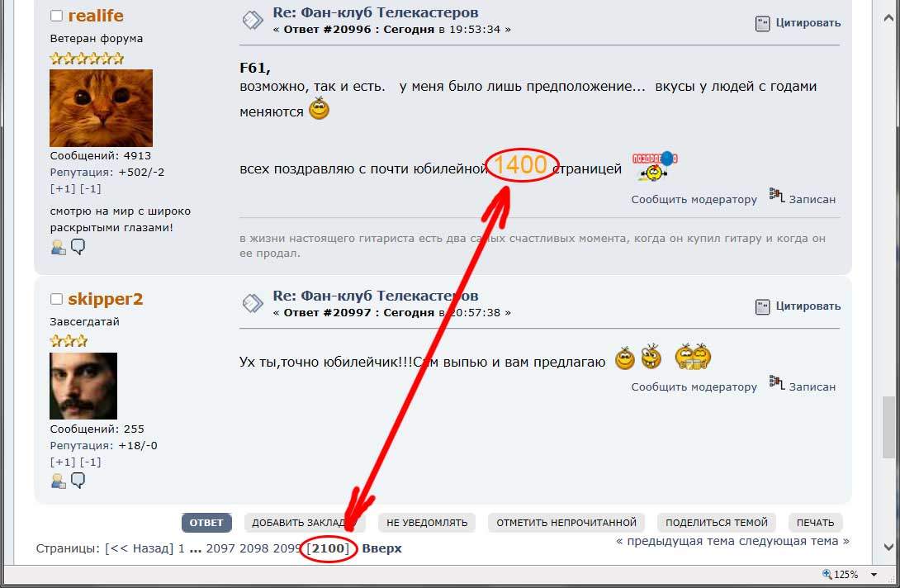Click ДОБАВИТЬ ЗАКЛАДКУ button
The width and height of the screenshot is (900, 588).
click(x=303, y=523)
